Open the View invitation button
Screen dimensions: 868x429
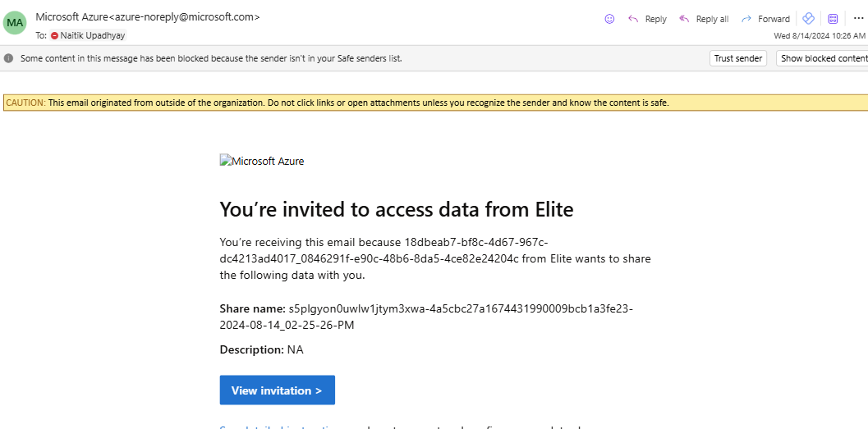(278, 390)
